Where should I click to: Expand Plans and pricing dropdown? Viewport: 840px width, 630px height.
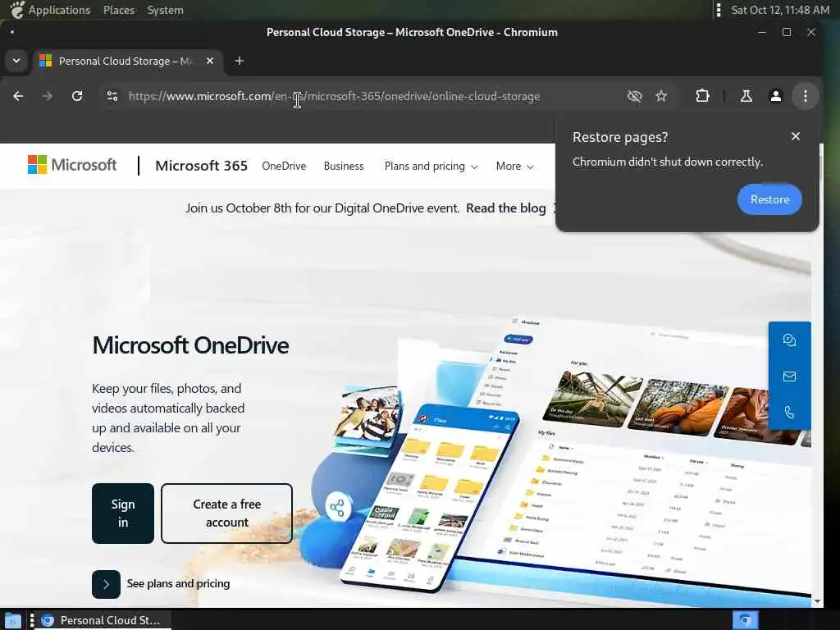pyautogui.click(x=431, y=166)
